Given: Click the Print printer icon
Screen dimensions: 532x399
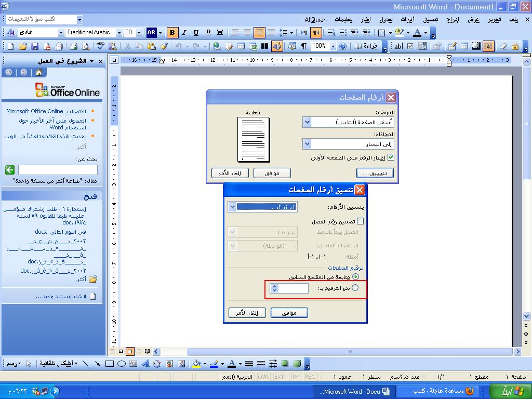Looking at the screenshot, I should [74, 46].
